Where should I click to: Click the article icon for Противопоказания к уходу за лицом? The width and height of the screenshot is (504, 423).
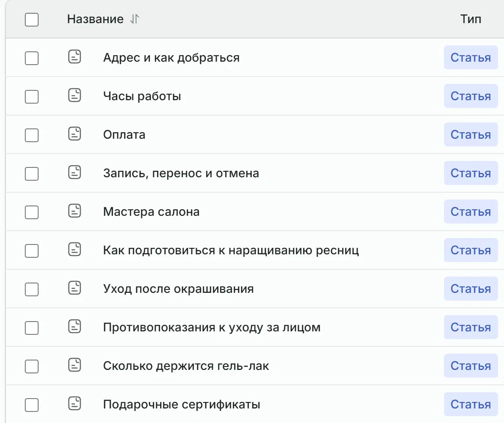(75, 327)
